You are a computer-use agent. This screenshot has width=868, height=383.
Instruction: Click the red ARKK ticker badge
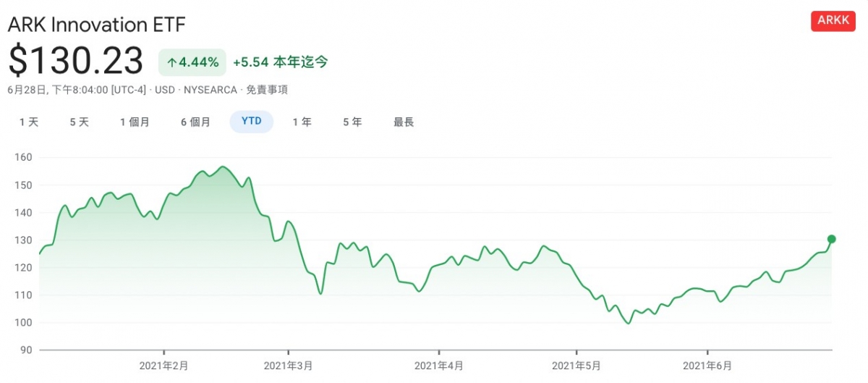pyautogui.click(x=833, y=21)
